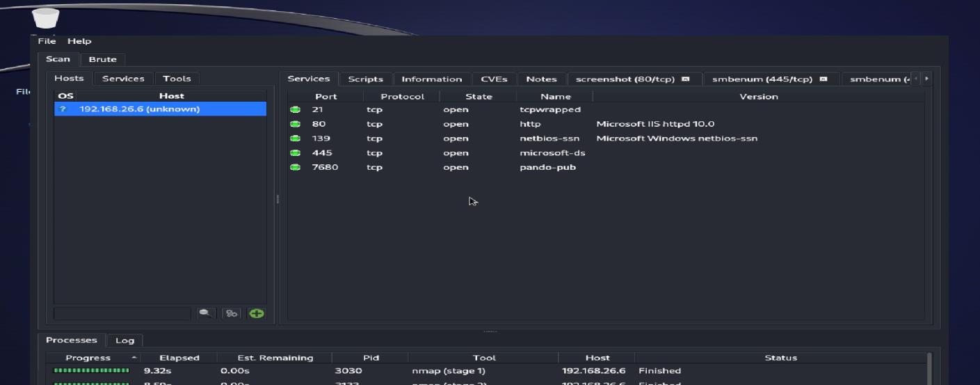Sort services by State column header
This screenshot has height=385, width=980.
(x=479, y=96)
